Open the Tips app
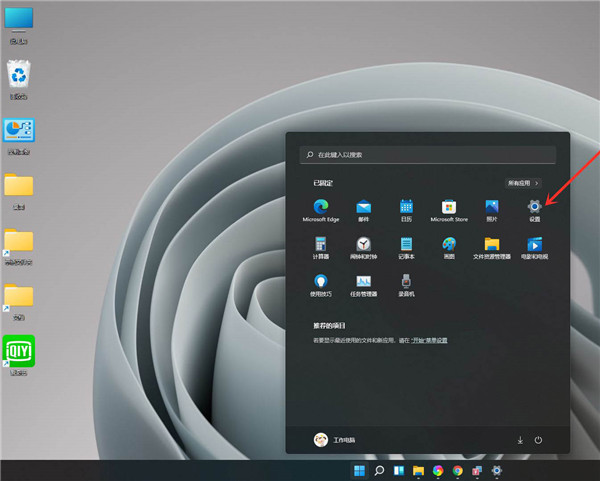The image size is (600, 481). click(321, 284)
